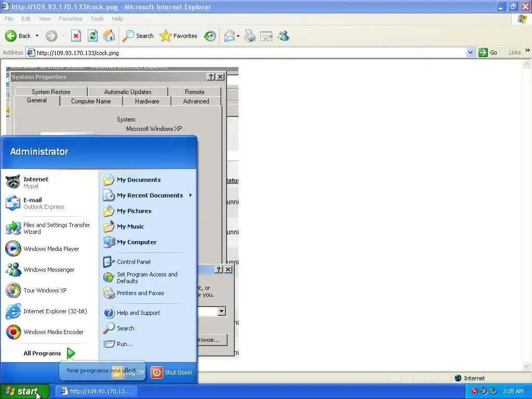Expand the Links toolbar chevron
532x399 pixels.
pyautogui.click(x=528, y=50)
